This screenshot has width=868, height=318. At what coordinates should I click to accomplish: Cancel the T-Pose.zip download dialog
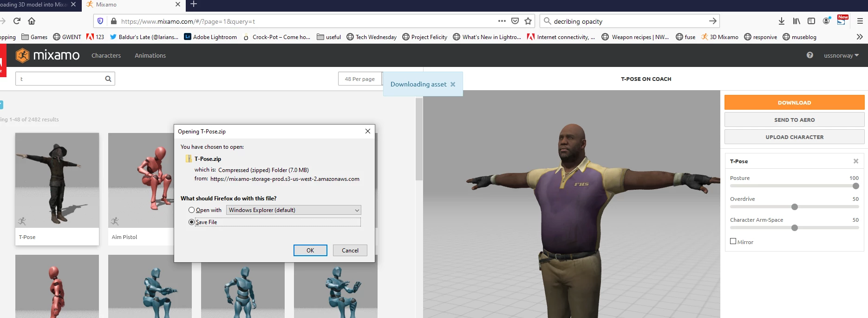click(350, 250)
